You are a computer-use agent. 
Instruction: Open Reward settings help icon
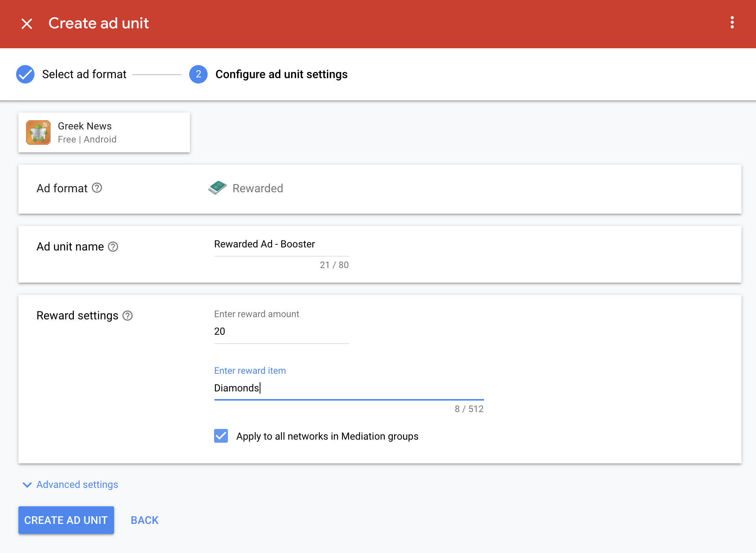(128, 316)
